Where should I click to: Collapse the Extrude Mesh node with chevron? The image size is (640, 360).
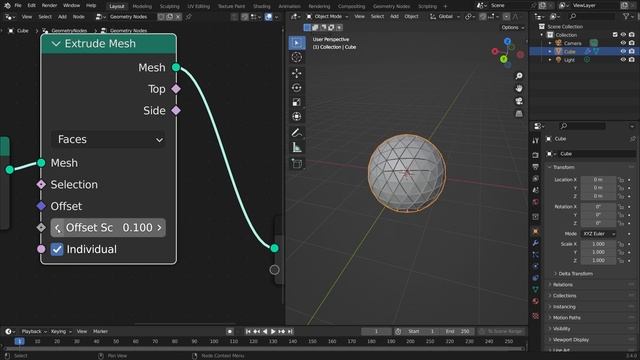click(56, 44)
